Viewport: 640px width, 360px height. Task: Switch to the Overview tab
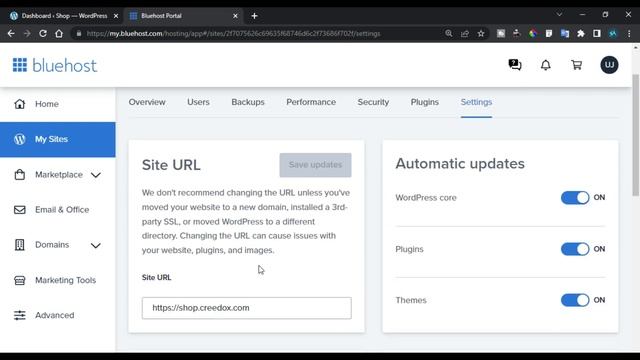(147, 102)
